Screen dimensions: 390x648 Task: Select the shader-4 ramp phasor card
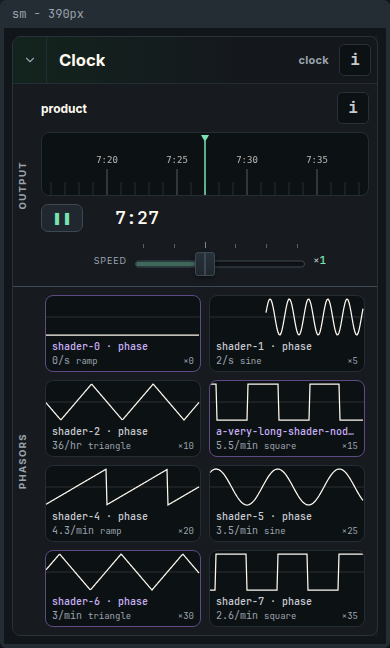coord(123,503)
